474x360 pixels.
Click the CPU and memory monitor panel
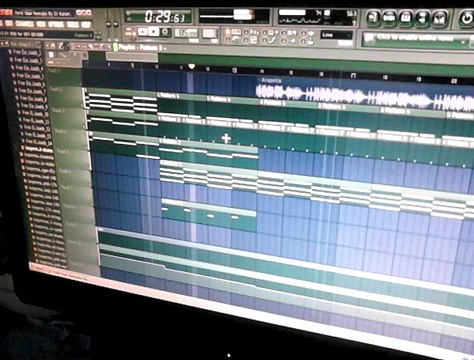pyautogui.click(x=317, y=17)
